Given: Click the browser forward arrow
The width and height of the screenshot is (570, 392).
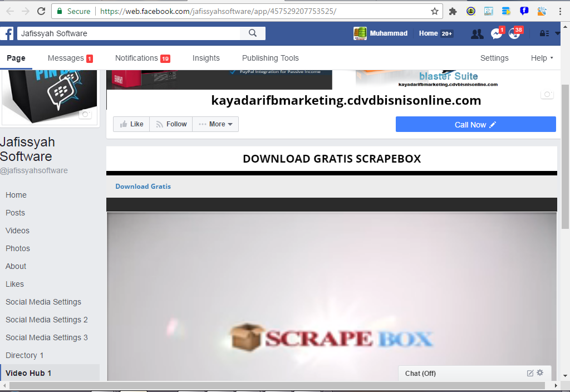Looking at the screenshot, I should pyautogui.click(x=26, y=11).
